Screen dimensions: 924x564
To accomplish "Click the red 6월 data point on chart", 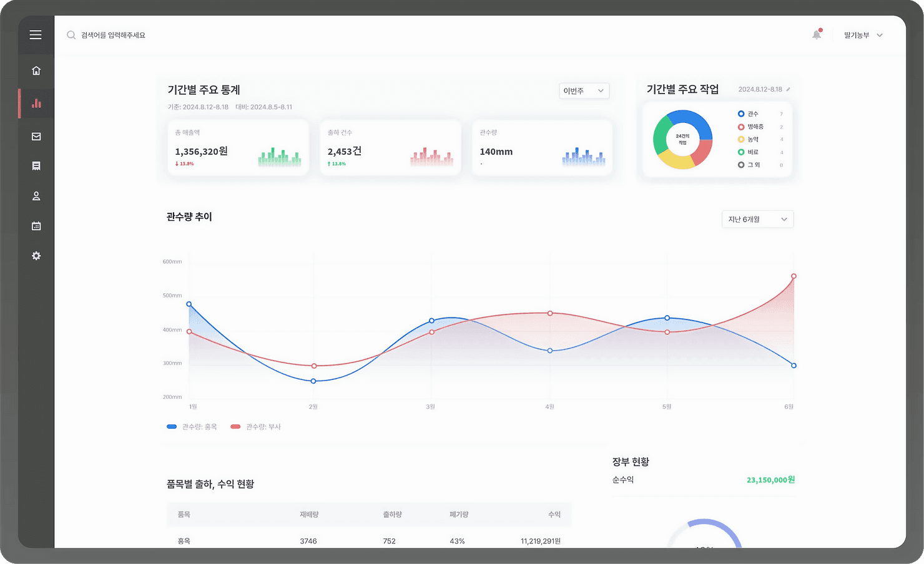I will coord(794,276).
